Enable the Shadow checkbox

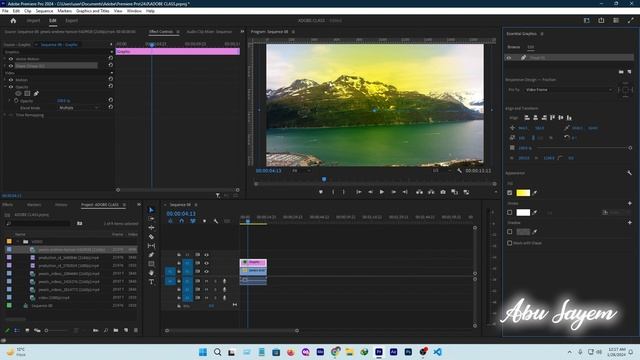(x=509, y=231)
